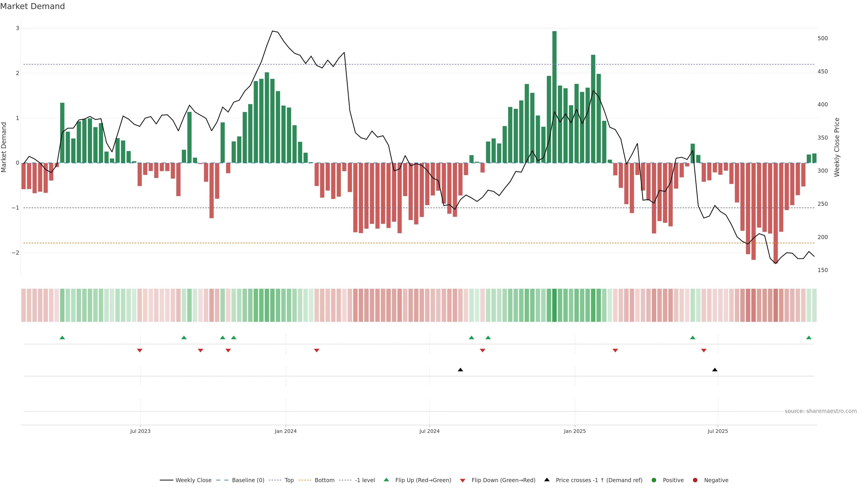Click the darkest green heatmap strip cell

pos(554,305)
